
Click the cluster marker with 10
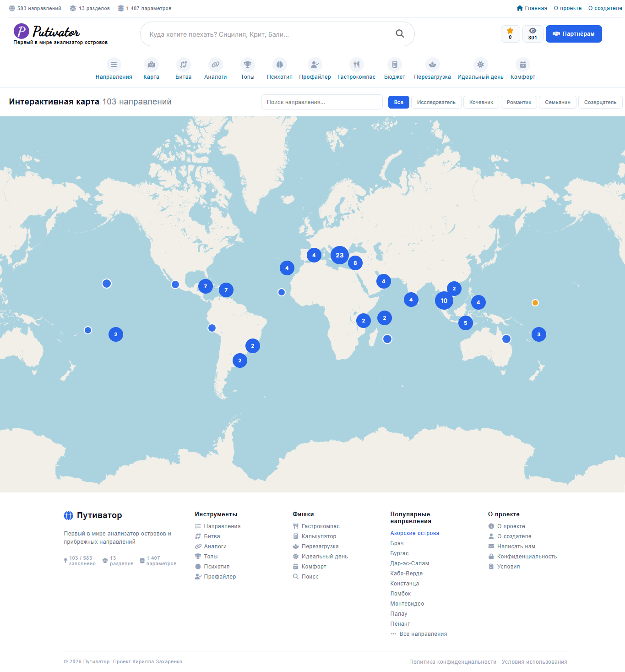(444, 300)
